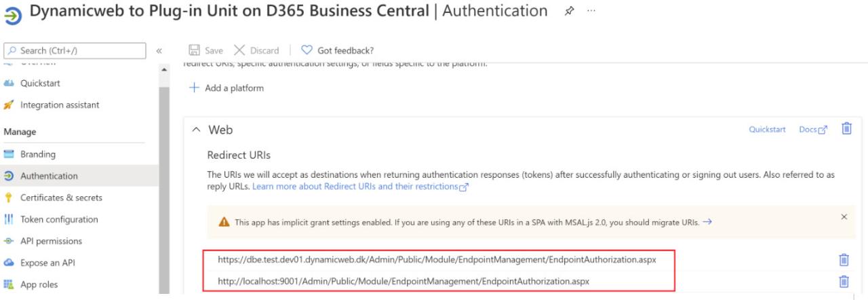Image resolution: width=868 pixels, height=300 pixels.
Task: Click the Search (Ctrl+/) input field
Action: [73, 51]
